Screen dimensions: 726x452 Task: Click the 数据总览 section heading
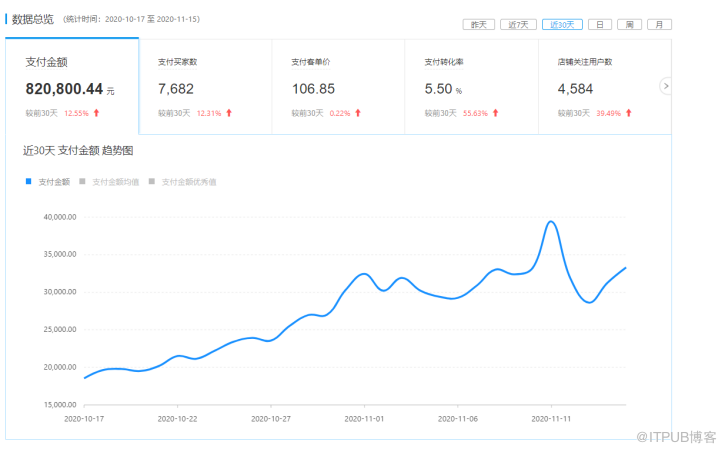[x=33, y=18]
